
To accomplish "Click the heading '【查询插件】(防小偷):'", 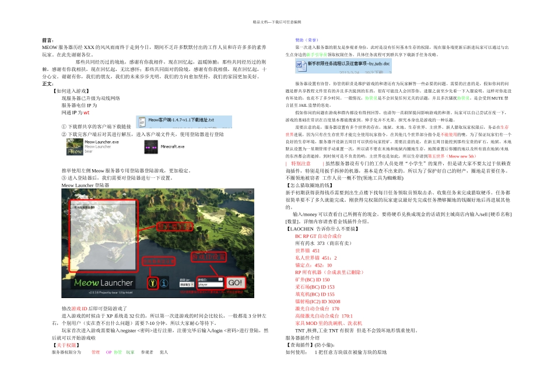I will tap(310, 345).
